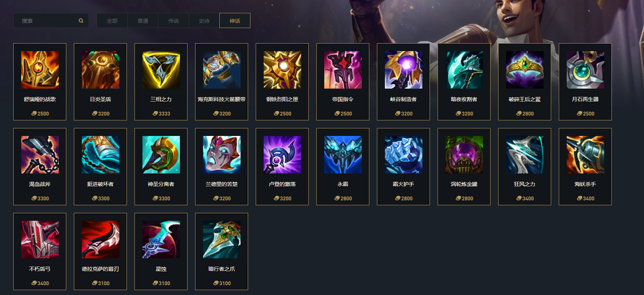Click the magnifier search button
This screenshot has height=295, width=644.
81,21
